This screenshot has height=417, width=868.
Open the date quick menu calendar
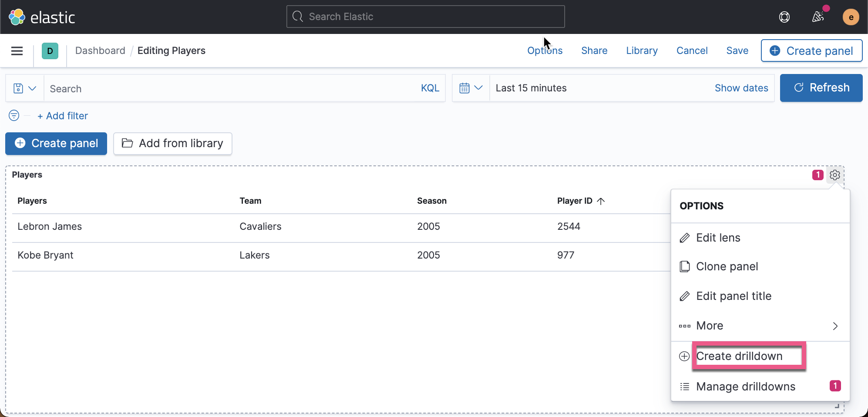pyautogui.click(x=471, y=88)
